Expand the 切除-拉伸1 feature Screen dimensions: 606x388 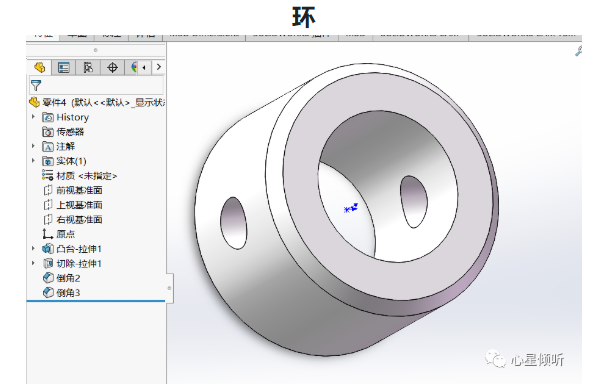click(33, 263)
